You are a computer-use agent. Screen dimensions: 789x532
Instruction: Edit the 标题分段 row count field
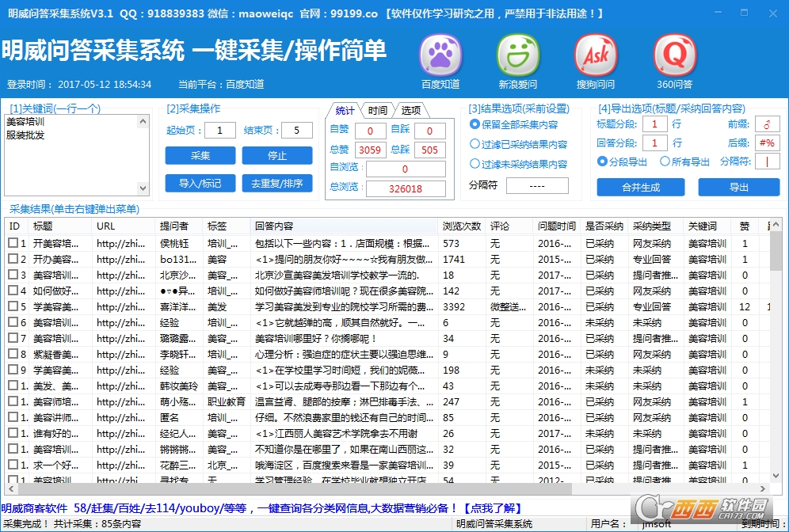(x=654, y=123)
